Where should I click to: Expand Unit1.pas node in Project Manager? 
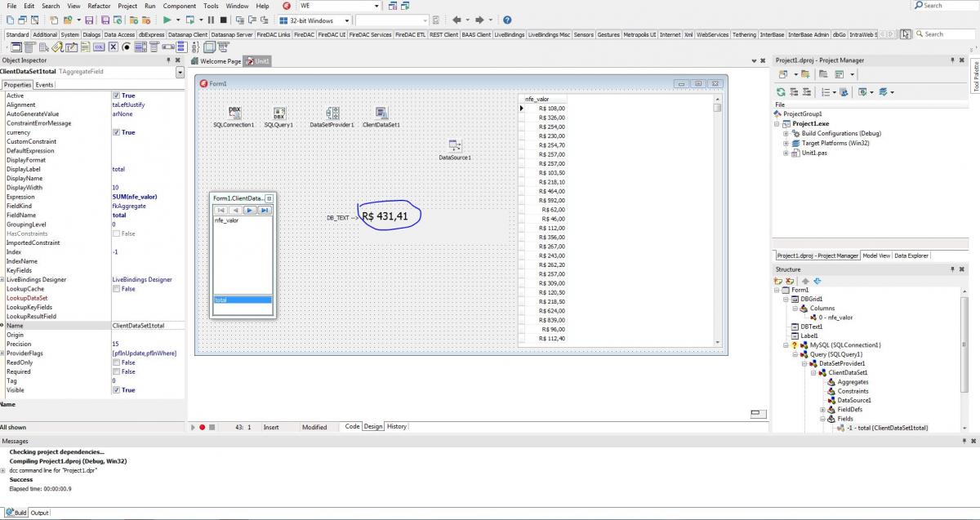786,153
